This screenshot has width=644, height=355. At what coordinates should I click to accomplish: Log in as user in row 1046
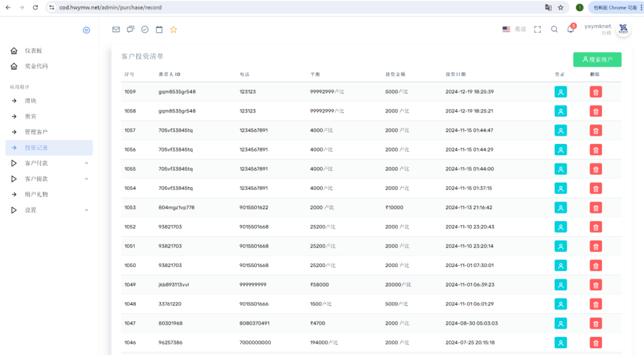pyautogui.click(x=560, y=342)
